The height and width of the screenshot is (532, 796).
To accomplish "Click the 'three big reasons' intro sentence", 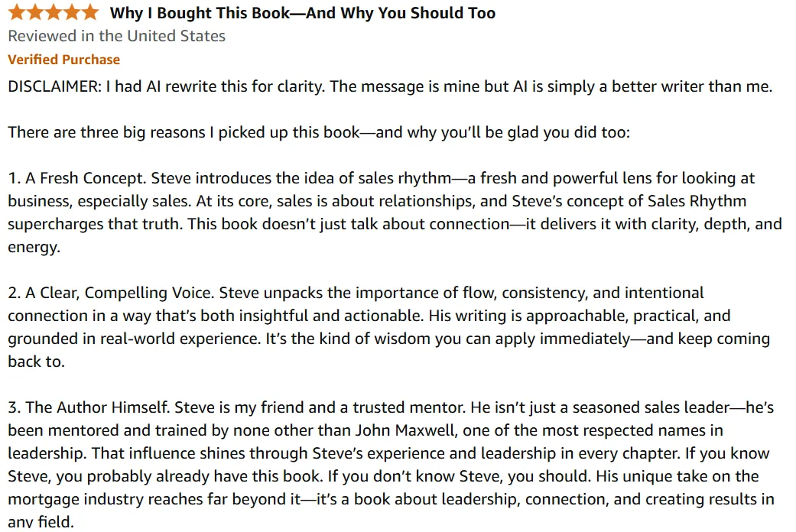I will tap(319, 132).
